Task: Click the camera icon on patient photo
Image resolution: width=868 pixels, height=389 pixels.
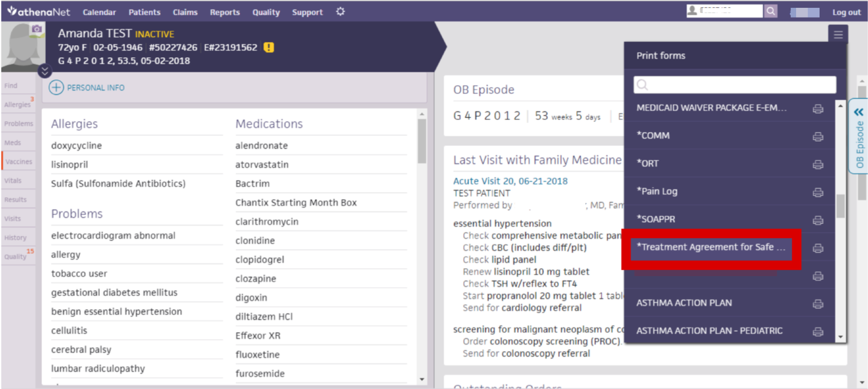Action: (37, 29)
